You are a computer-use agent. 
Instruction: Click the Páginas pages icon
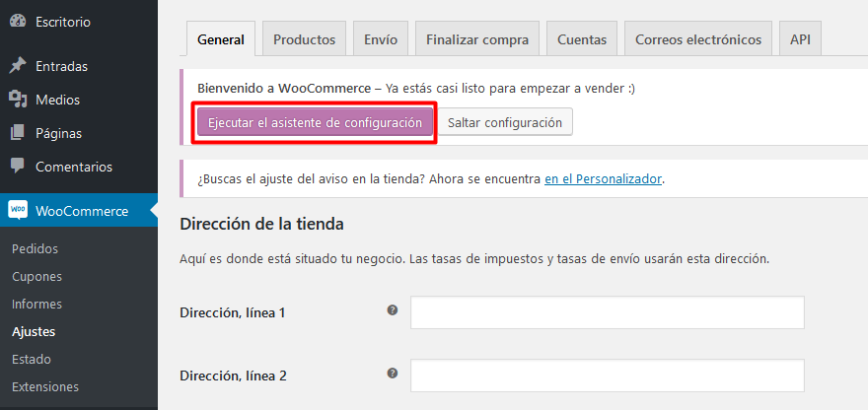click(x=18, y=133)
